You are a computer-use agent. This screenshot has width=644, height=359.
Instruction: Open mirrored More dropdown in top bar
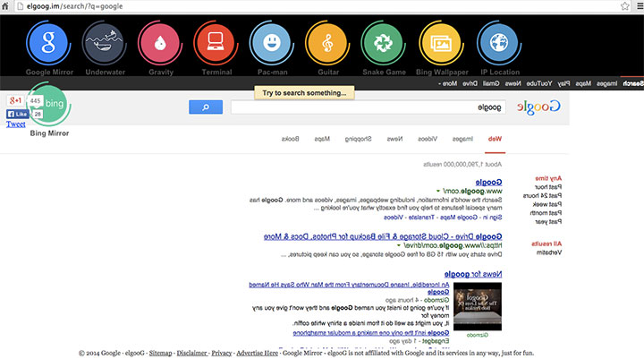[448, 83]
